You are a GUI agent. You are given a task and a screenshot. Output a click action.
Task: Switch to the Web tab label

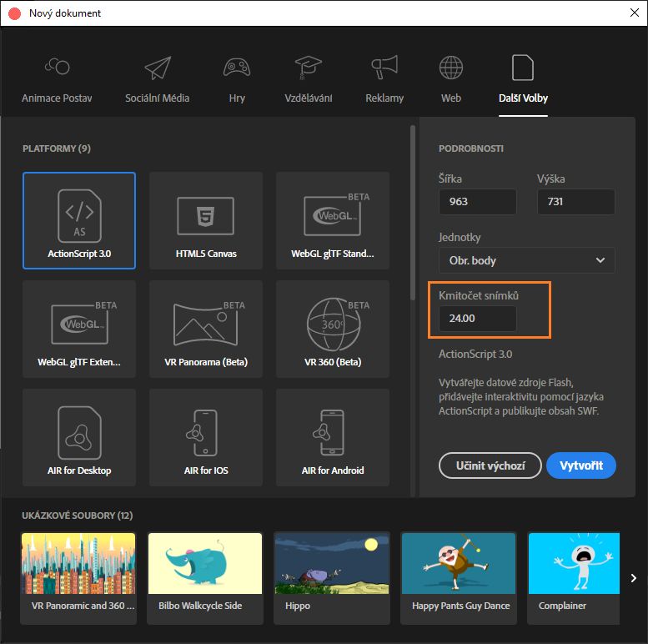451,98
